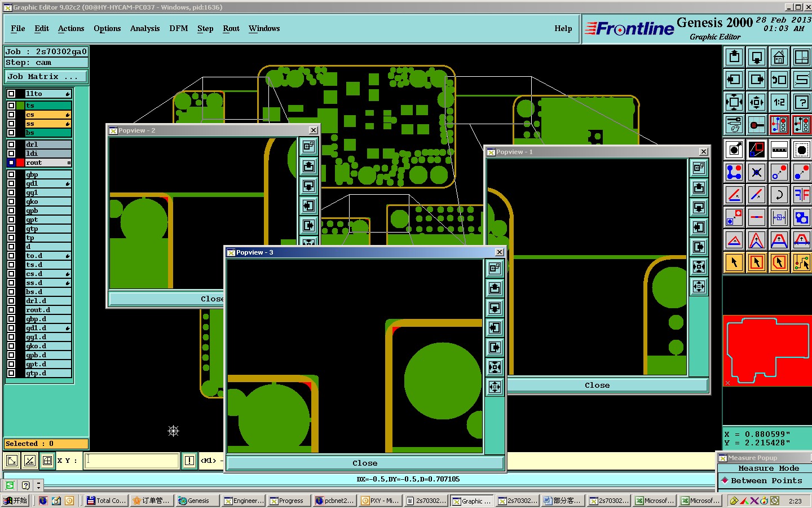Pan down using the top-right toolbar arrow icon
Screen dimensions: 812x508
click(757, 57)
